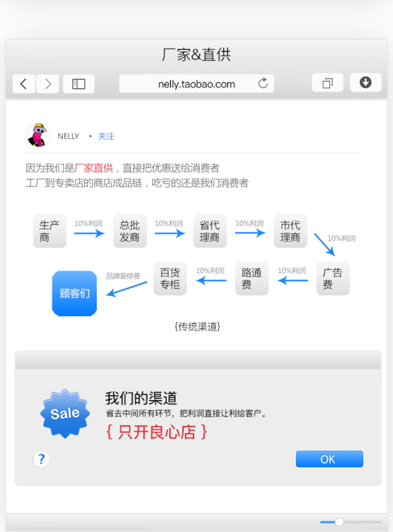Image resolution: width=393 pixels, height=532 pixels.
Task: Confirm with the blue OK button
Action: [x=329, y=459]
